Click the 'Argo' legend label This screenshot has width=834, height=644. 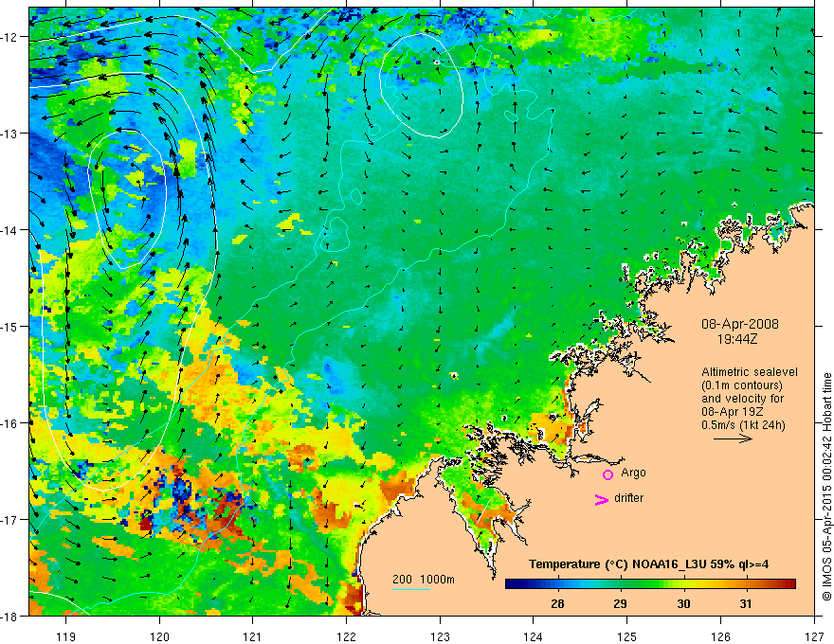coord(633,473)
